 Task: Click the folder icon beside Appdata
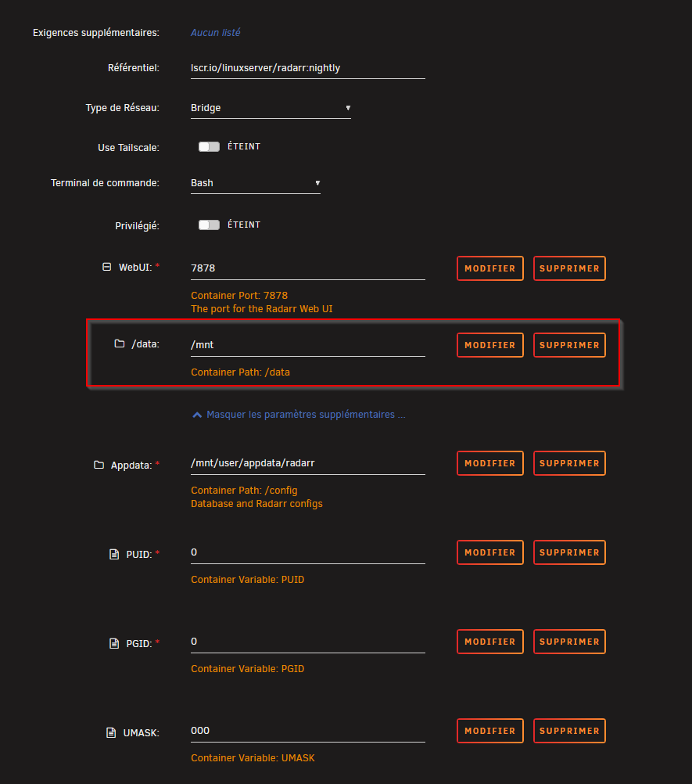point(99,465)
